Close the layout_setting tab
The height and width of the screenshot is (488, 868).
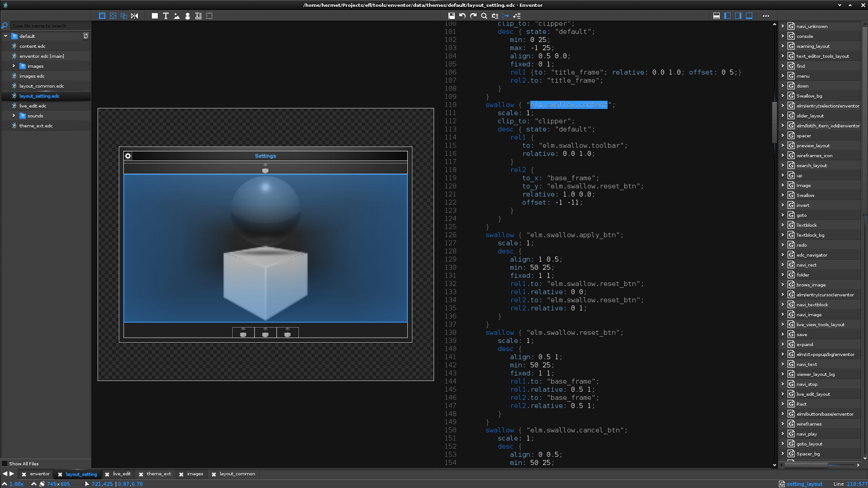[x=60, y=474]
